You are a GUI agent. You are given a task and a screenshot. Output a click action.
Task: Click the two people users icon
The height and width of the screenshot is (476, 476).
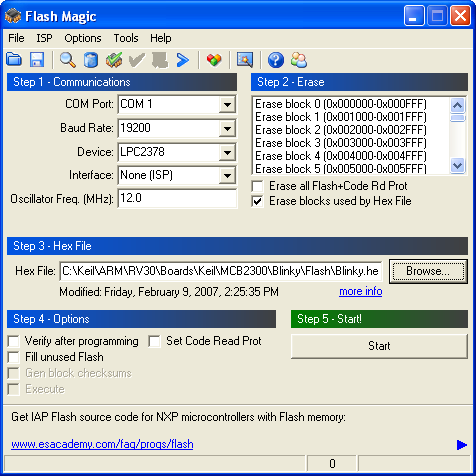pos(299,60)
